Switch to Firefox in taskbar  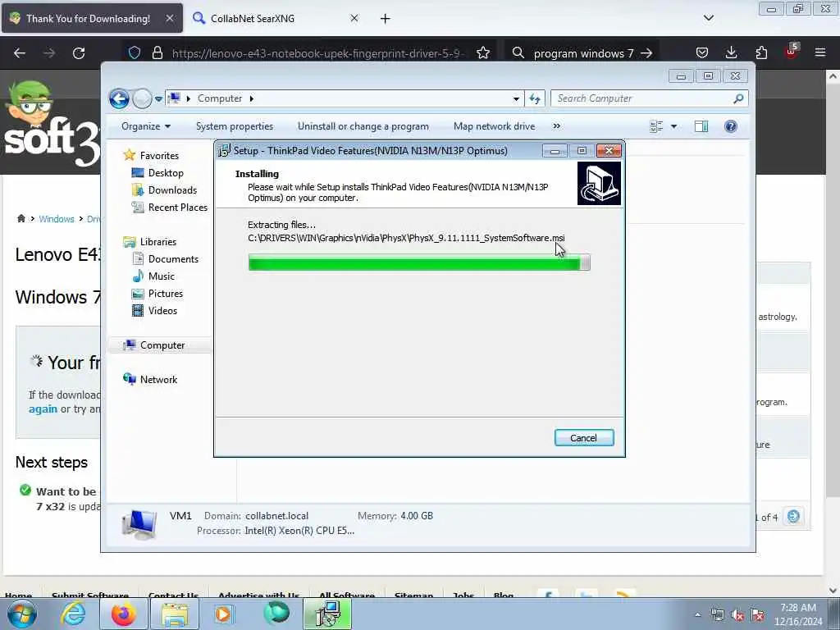[x=123, y=614]
